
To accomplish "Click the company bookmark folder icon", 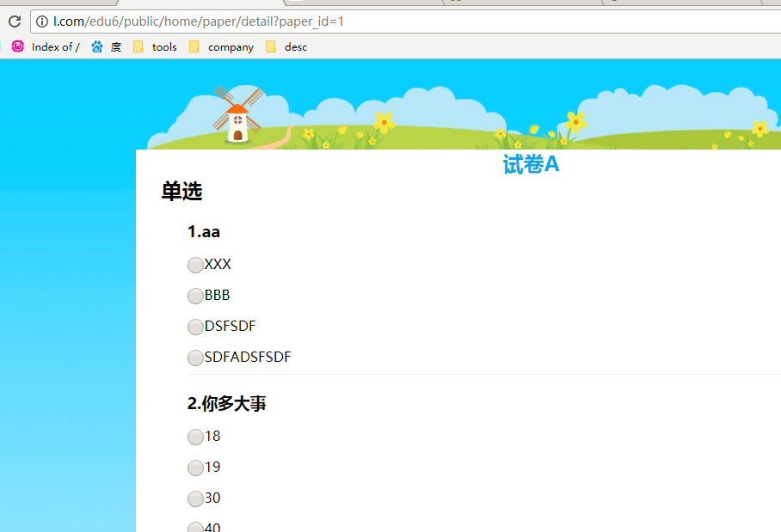I will 194,46.
